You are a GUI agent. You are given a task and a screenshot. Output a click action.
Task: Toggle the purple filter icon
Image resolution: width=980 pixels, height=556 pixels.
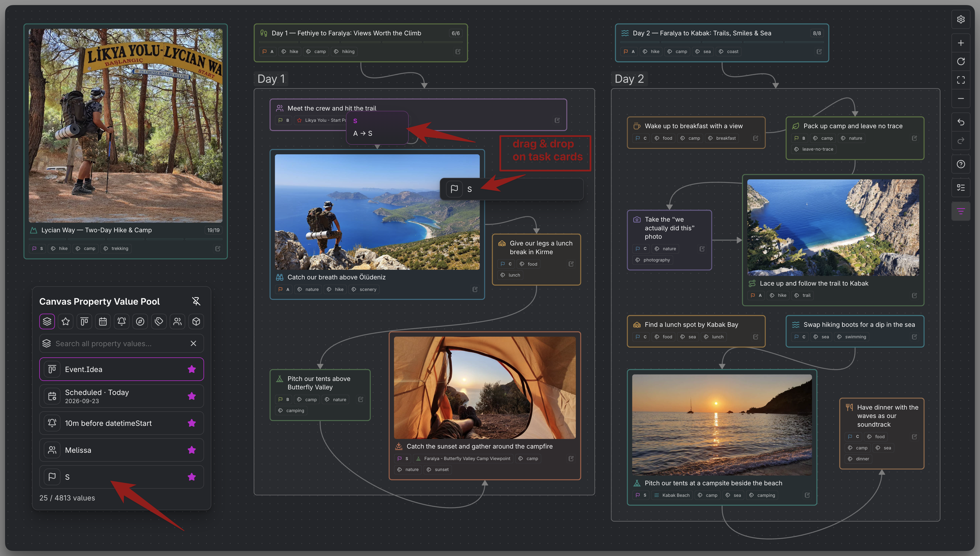pyautogui.click(x=961, y=211)
